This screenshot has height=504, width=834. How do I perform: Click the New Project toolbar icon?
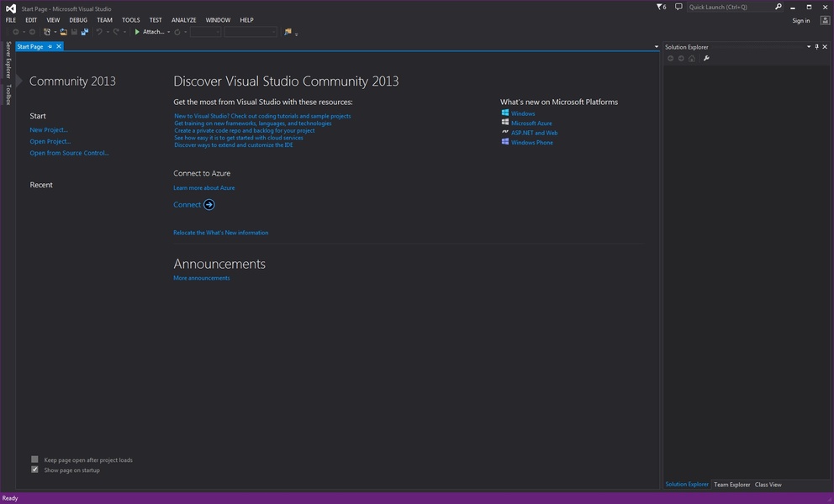[48, 32]
